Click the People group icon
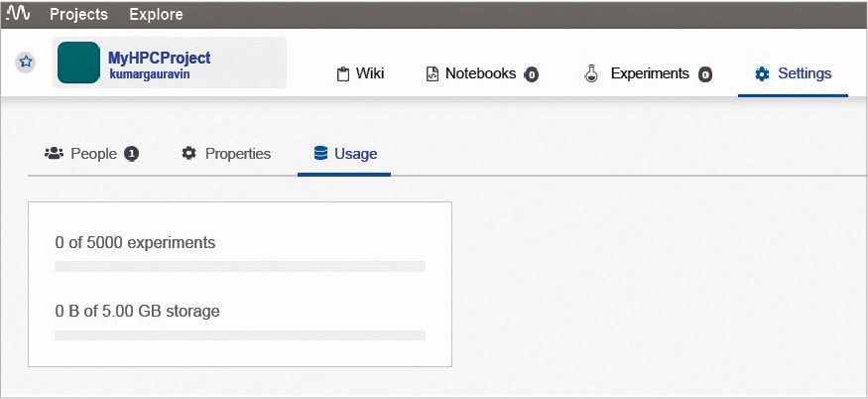This screenshot has height=399, width=868. [54, 154]
